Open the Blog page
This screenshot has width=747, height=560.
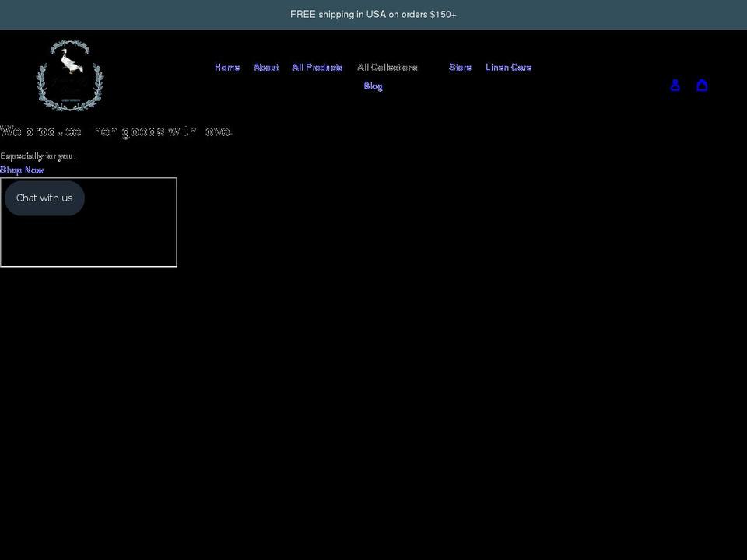[x=373, y=86]
